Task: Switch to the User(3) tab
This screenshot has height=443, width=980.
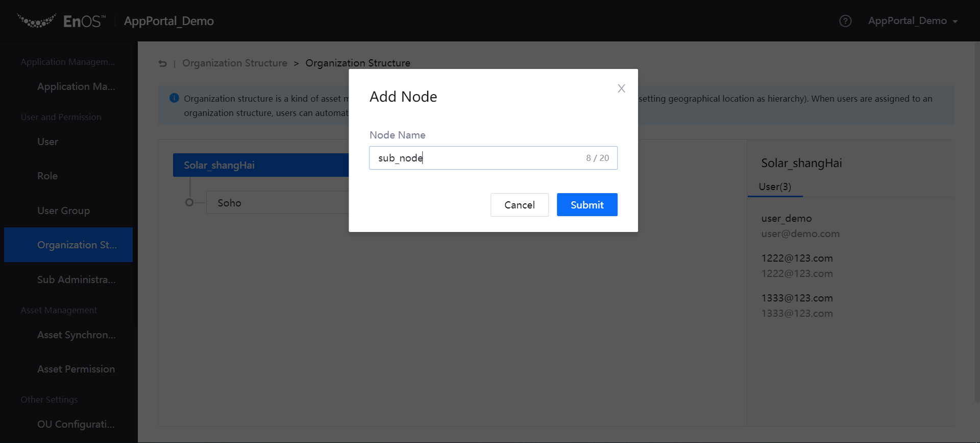Action: pyautogui.click(x=775, y=186)
